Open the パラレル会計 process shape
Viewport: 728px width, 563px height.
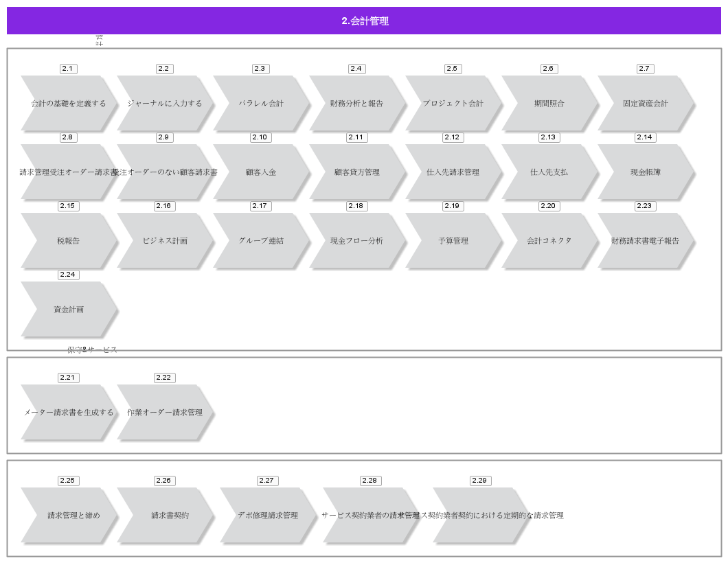(261, 103)
